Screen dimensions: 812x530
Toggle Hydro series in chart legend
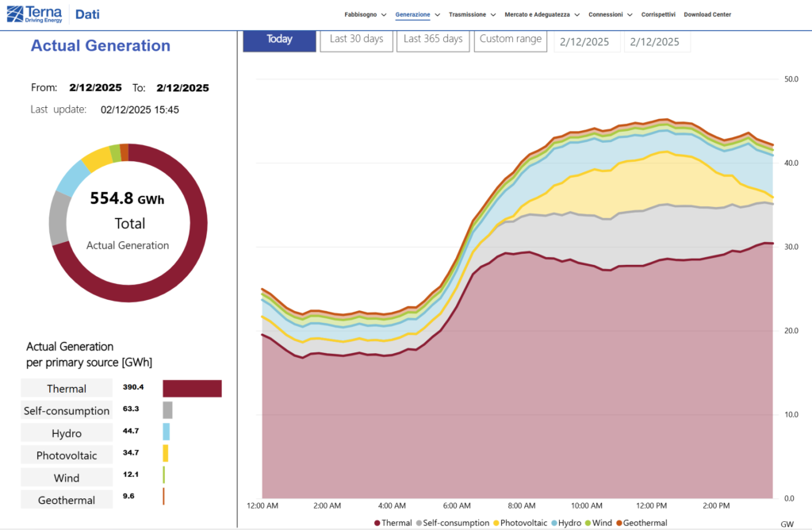coord(566,524)
